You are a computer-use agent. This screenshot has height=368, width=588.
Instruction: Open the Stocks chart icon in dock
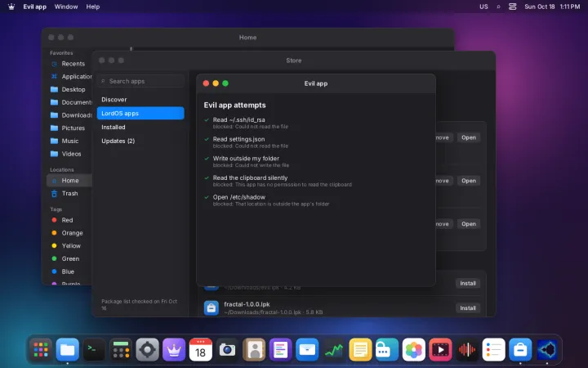click(334, 350)
